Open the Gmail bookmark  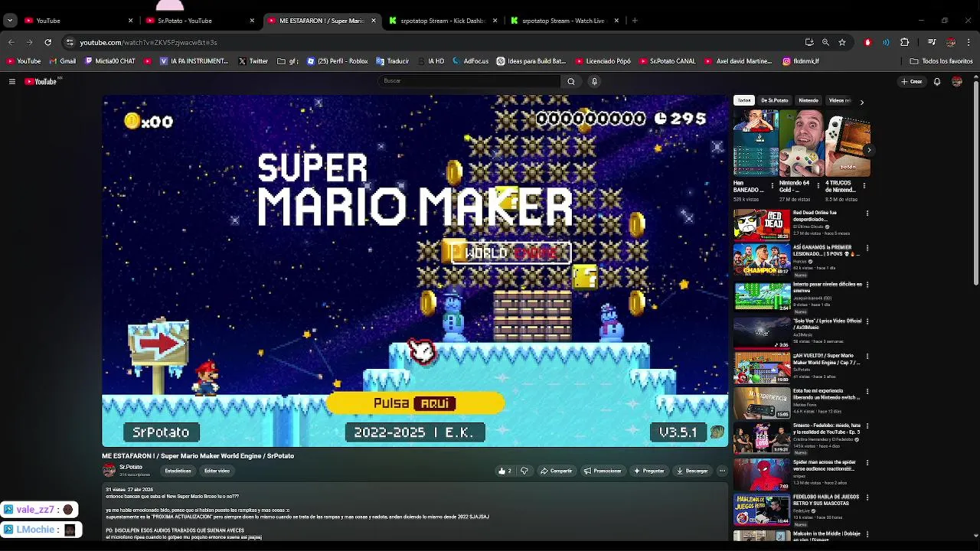(63, 61)
